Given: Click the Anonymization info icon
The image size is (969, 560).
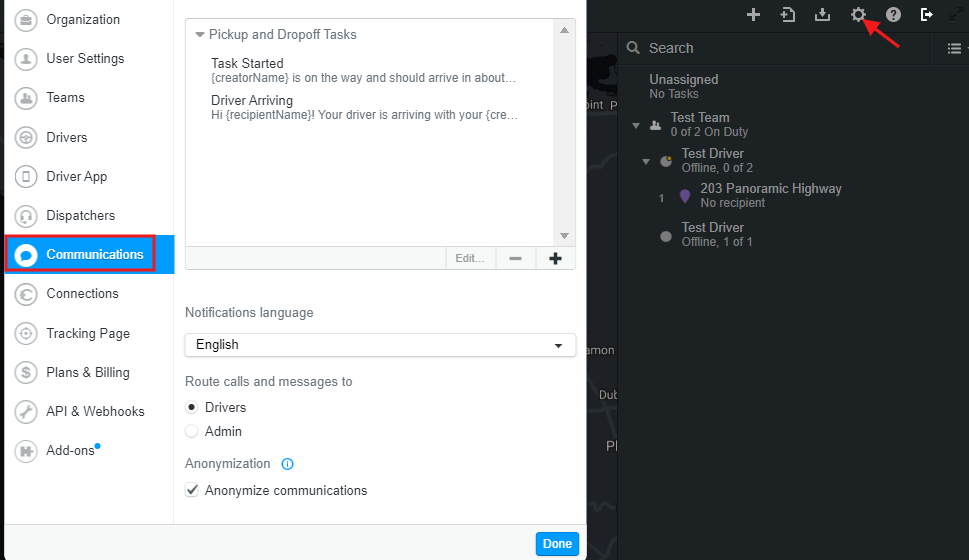Looking at the screenshot, I should [x=287, y=464].
